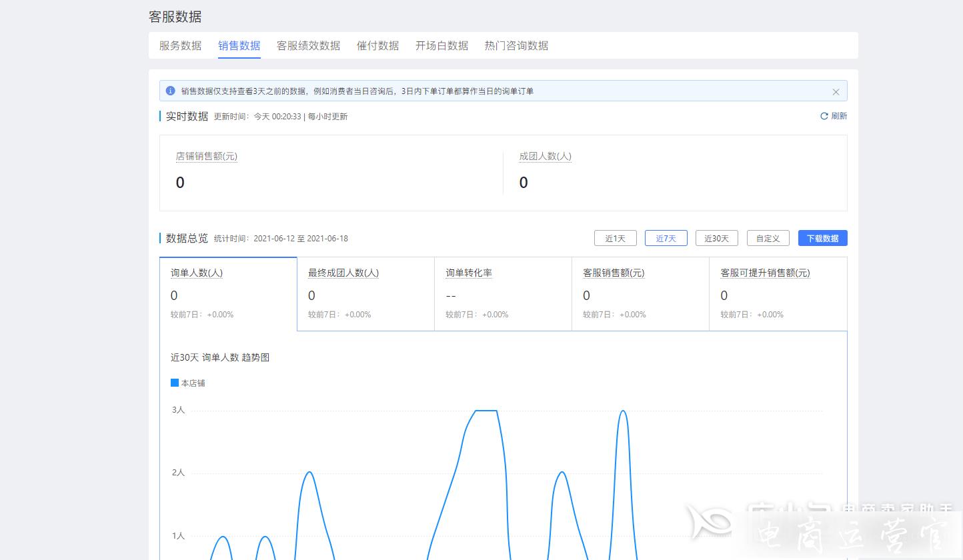Open the 催付数据 tab
The width and height of the screenshot is (963, 560).
click(377, 45)
